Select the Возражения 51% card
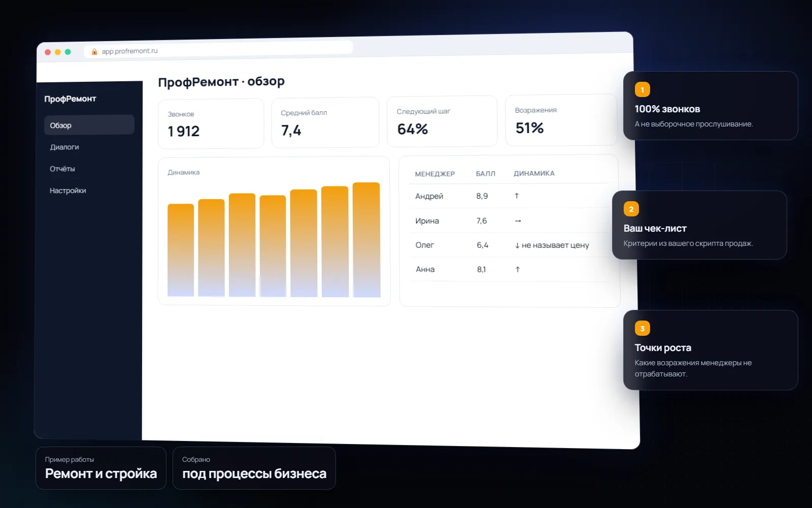812x508 pixels. coord(561,120)
